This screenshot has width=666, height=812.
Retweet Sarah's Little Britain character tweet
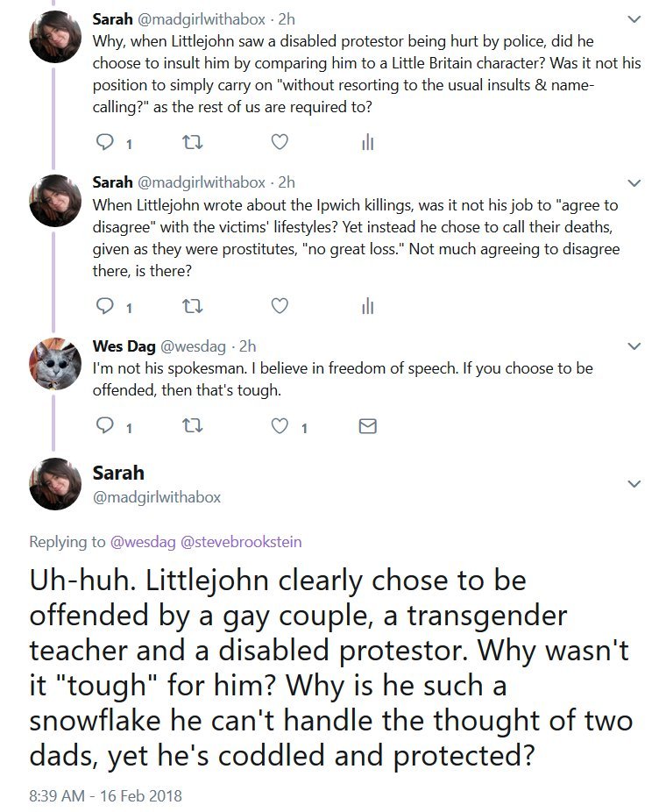click(x=187, y=142)
